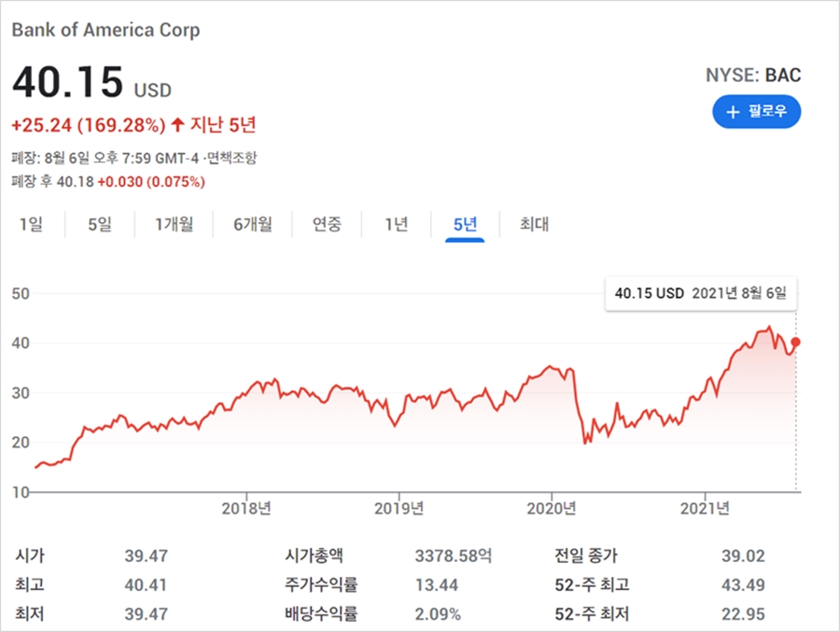
Task: Click the large 40.15 price value
Action: [x=68, y=82]
